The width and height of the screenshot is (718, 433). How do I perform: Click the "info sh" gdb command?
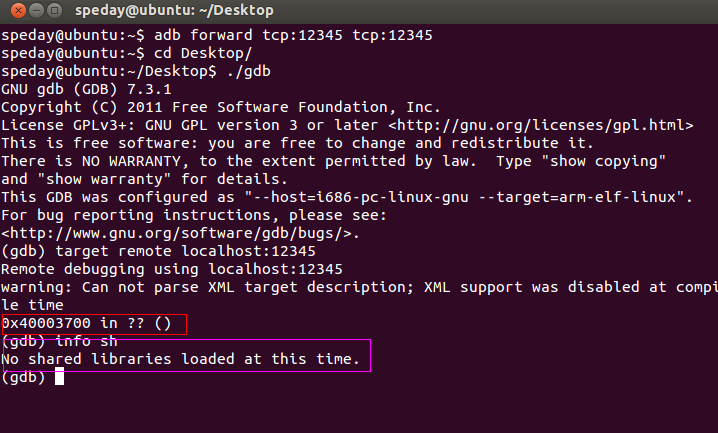click(x=87, y=341)
